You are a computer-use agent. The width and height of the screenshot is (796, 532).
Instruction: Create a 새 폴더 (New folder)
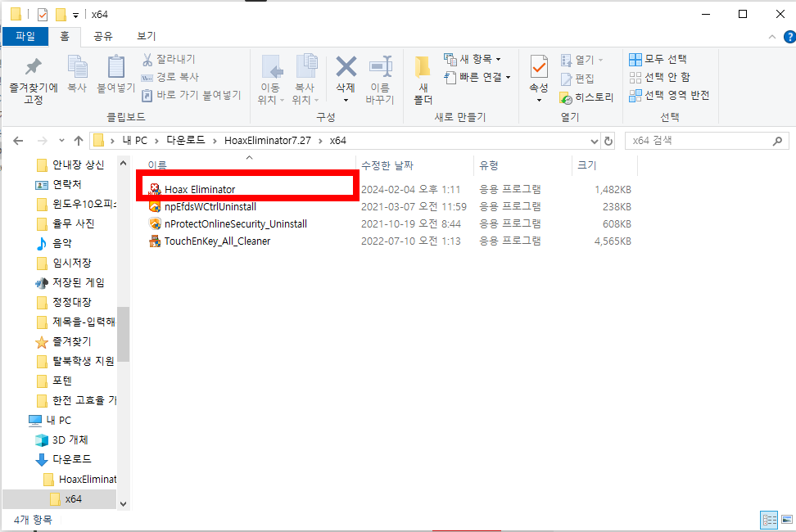[x=423, y=80]
